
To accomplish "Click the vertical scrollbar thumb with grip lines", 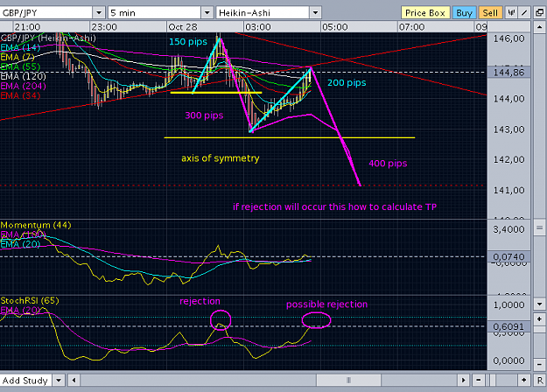I will pos(539,228).
